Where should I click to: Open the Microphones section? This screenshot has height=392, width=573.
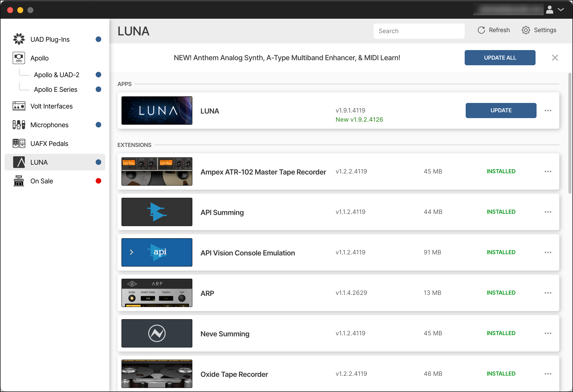point(49,125)
